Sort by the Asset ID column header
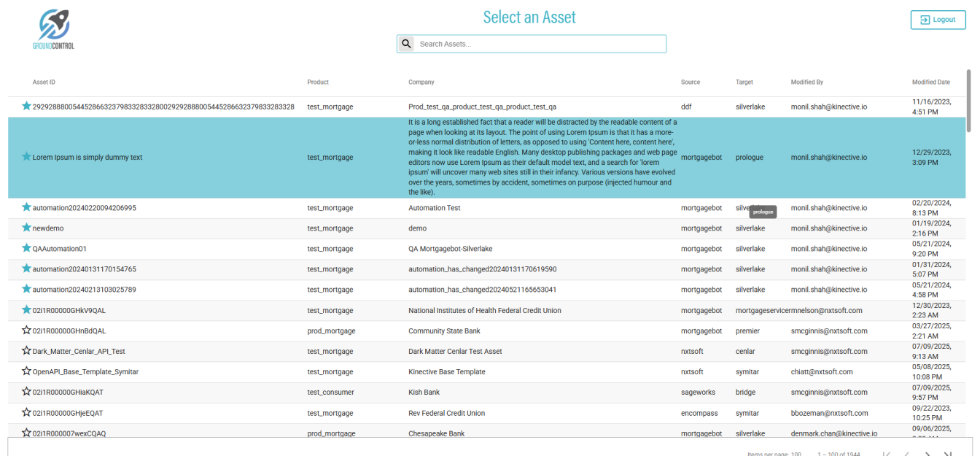The image size is (980, 456). point(44,82)
